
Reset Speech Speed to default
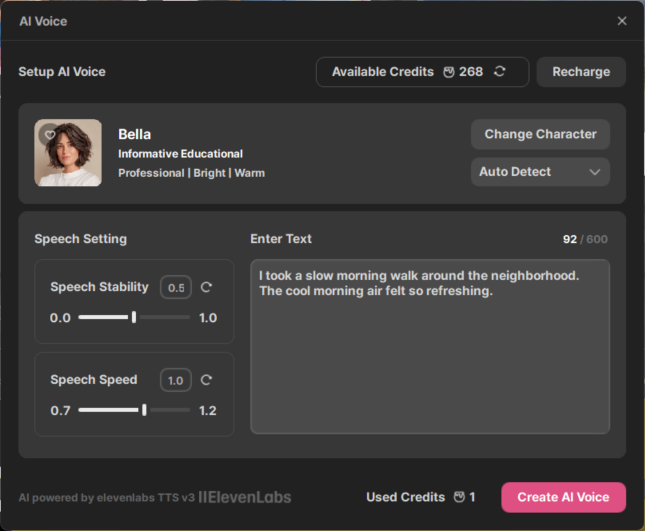click(206, 380)
